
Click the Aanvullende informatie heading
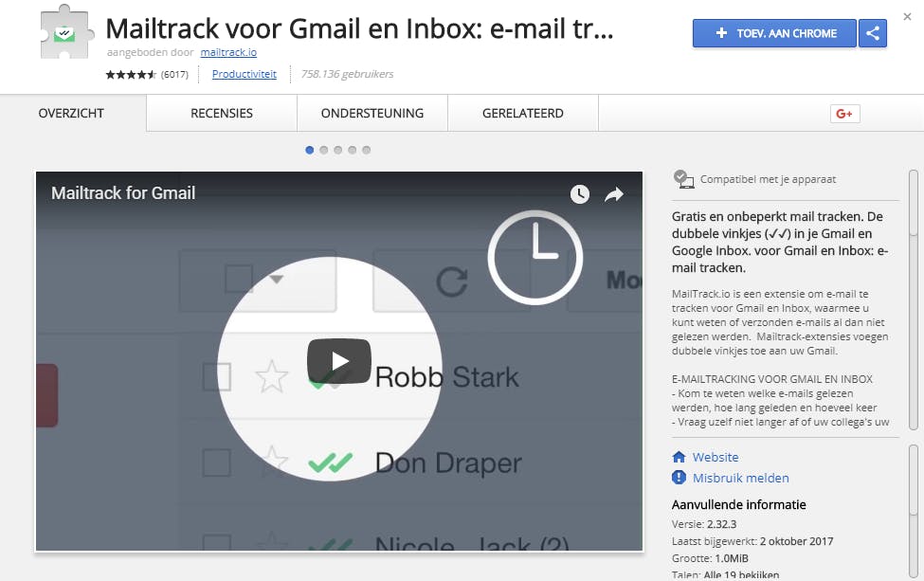point(739,505)
